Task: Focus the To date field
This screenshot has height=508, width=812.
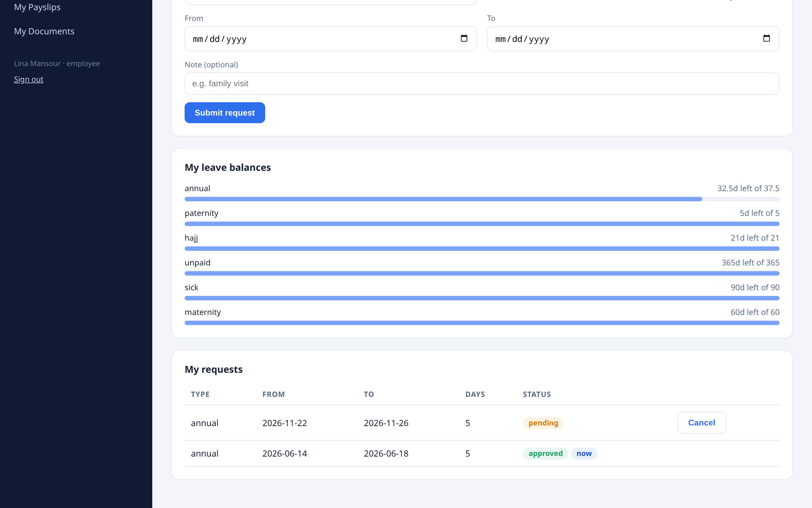Action: pyautogui.click(x=633, y=39)
